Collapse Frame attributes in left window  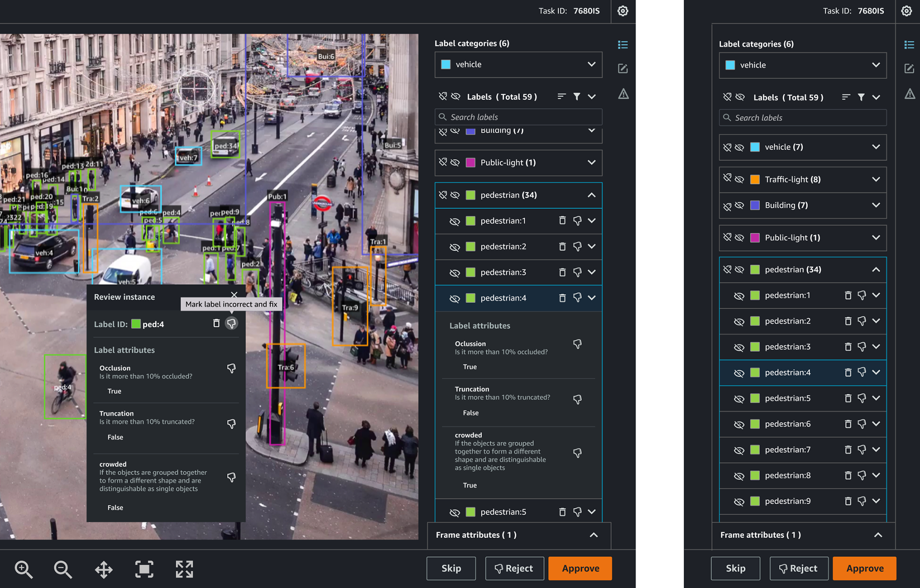click(x=594, y=535)
